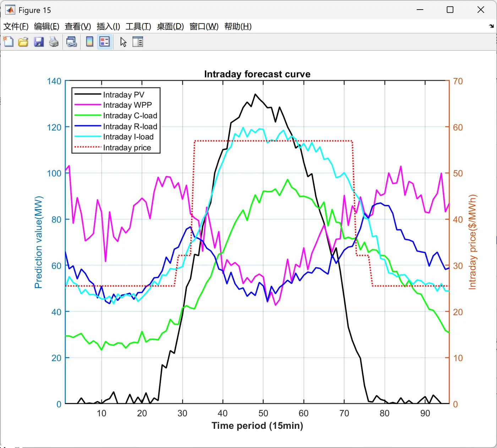The image size is (497, 448).
Task: Click the 140 tick on the left axis
Action: pos(54,81)
